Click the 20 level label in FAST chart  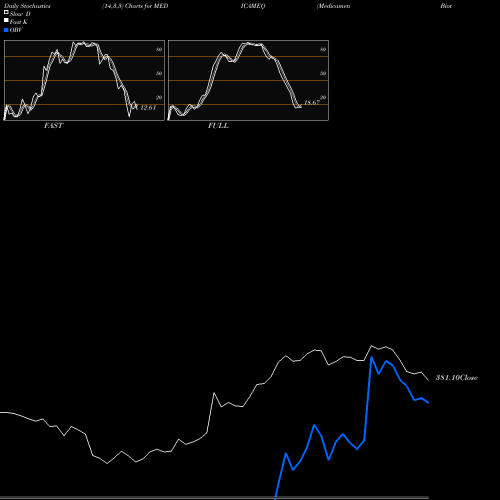click(x=159, y=97)
